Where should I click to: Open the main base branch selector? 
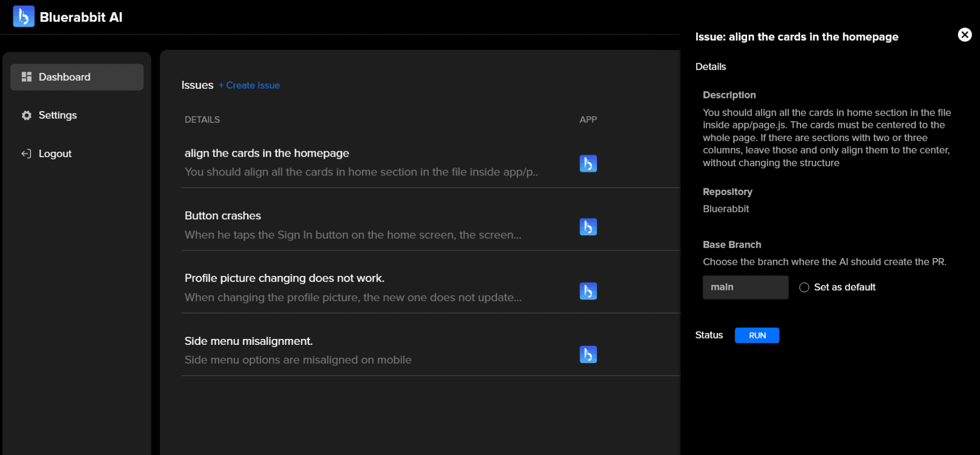pos(745,288)
